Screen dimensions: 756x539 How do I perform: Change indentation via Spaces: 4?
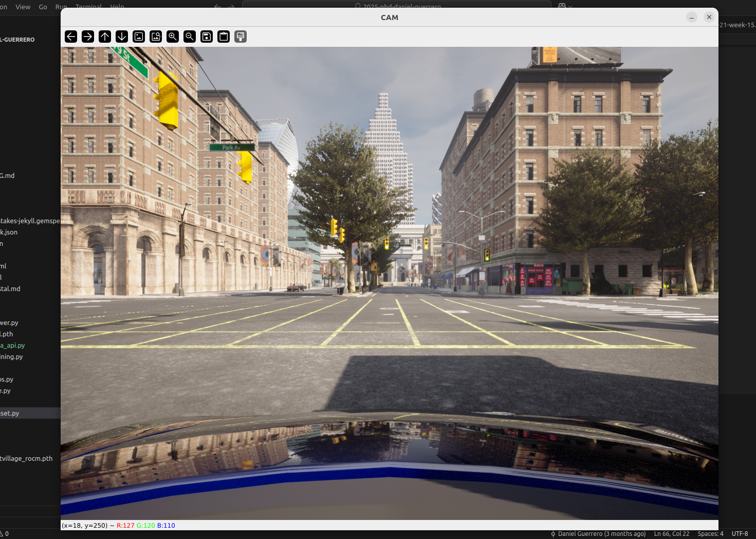(x=710, y=534)
